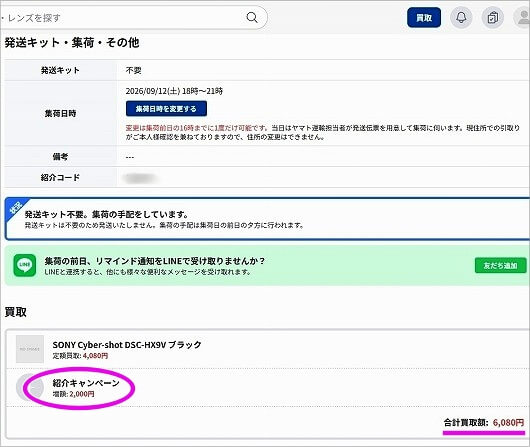
Task: Click the 集荷日時 row label
Action: (x=60, y=114)
